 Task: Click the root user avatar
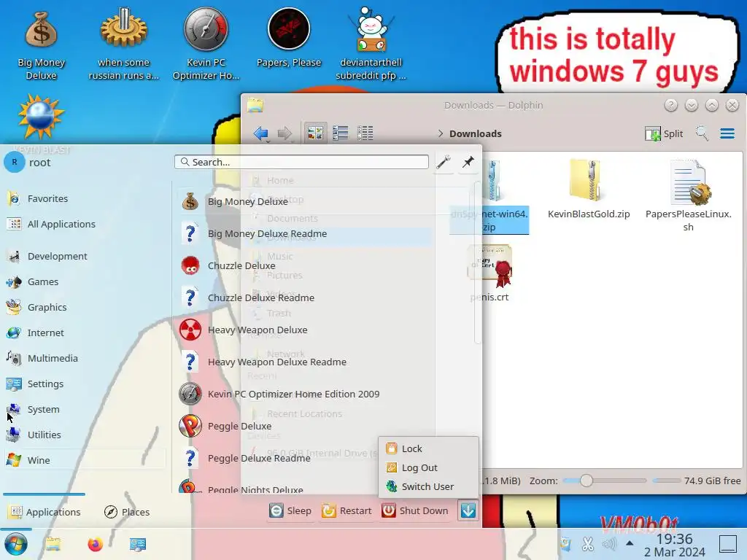pyautogui.click(x=15, y=163)
